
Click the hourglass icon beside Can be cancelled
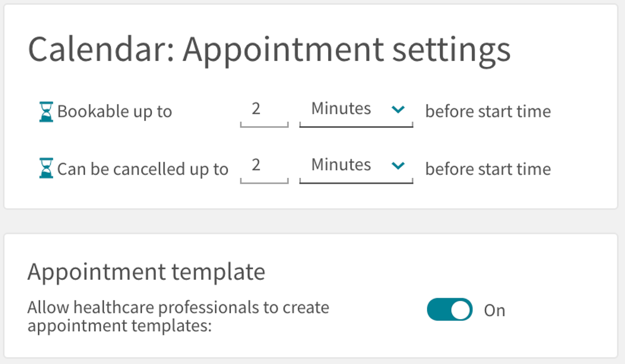tap(46, 168)
